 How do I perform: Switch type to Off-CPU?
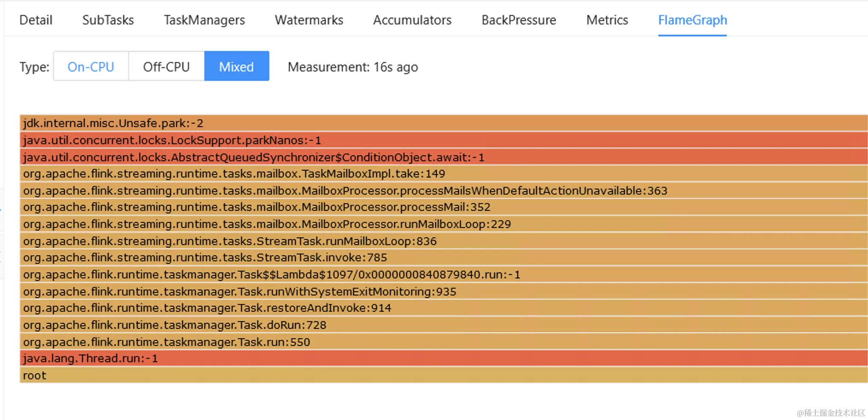(x=166, y=67)
